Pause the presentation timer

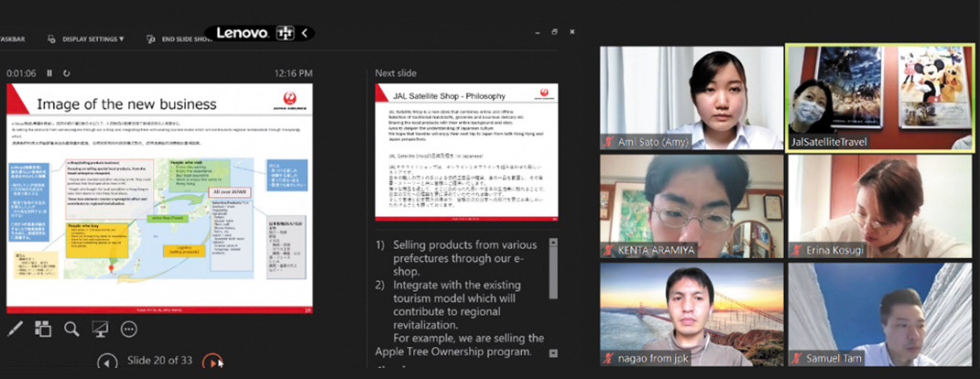pos(50,73)
